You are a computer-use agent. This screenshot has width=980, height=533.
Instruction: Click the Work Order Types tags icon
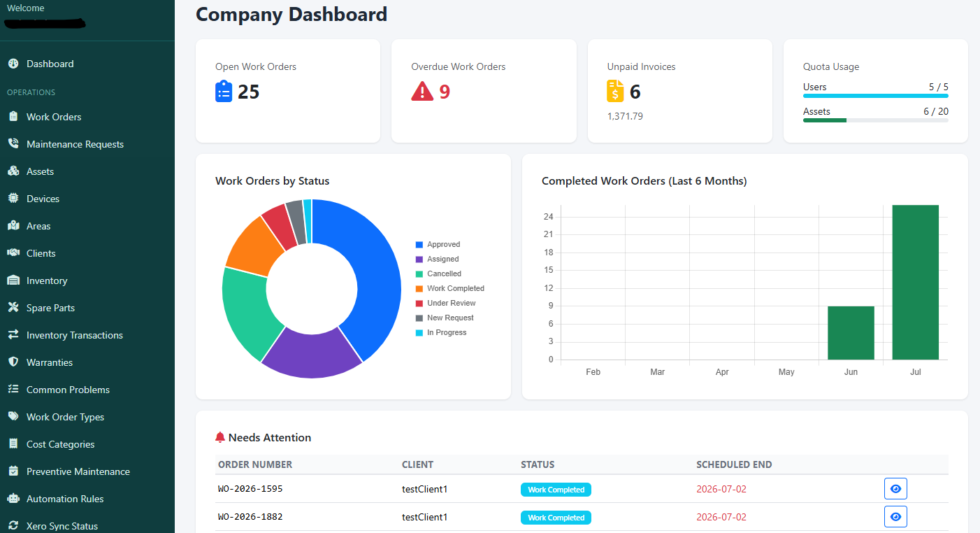click(x=13, y=417)
